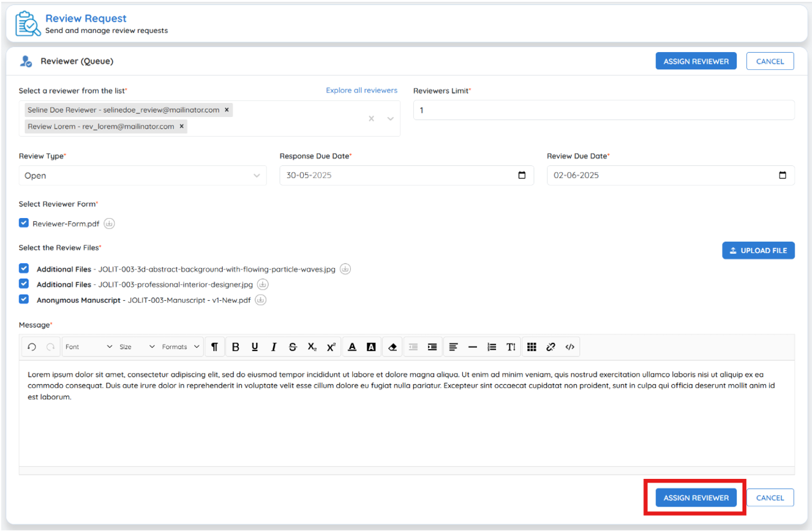Click the Upload File button
Screen dimensions: 812x531
758,250
